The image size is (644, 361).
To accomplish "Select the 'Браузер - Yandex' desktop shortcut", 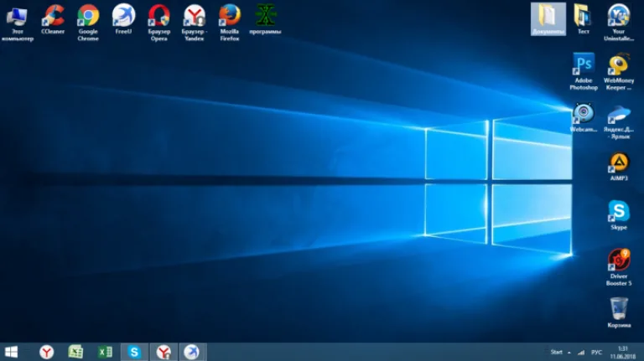I will pyautogui.click(x=195, y=23).
